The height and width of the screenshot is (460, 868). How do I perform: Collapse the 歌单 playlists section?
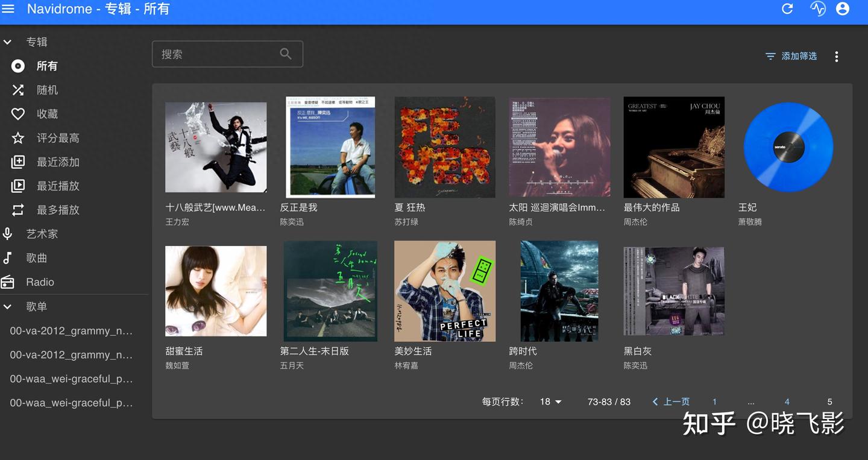coord(7,306)
